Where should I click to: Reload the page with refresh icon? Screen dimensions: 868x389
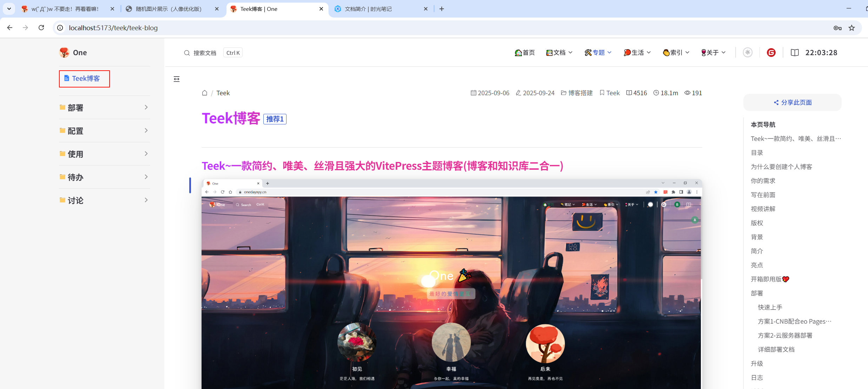[41, 28]
